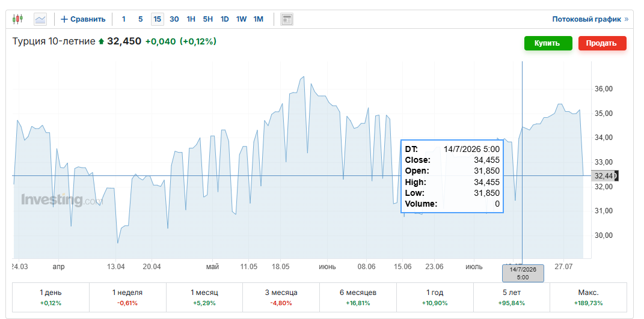
Task: Click the 18.05 x-axis date label
Action: point(280,267)
